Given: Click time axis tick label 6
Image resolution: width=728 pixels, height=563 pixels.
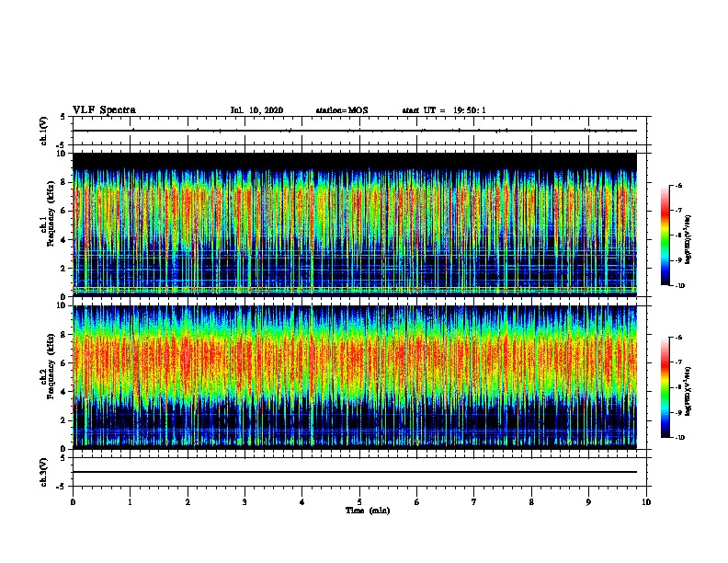Looking at the screenshot, I should [417, 502].
